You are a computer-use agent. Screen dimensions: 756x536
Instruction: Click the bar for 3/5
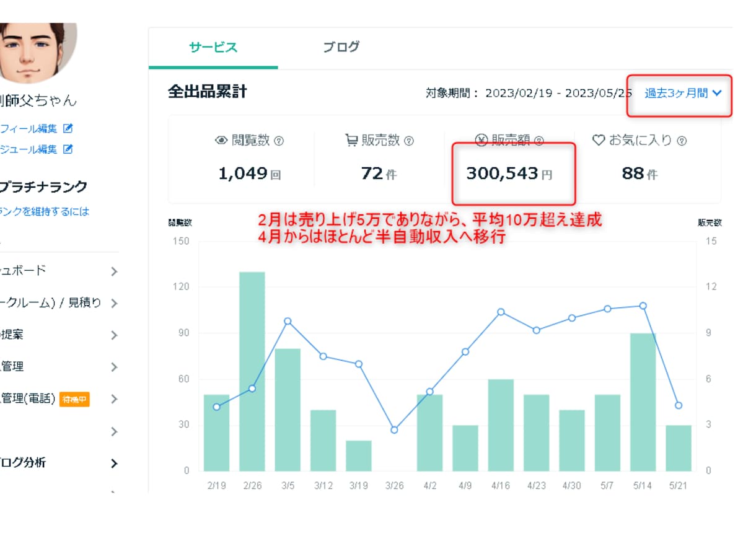pos(288,410)
